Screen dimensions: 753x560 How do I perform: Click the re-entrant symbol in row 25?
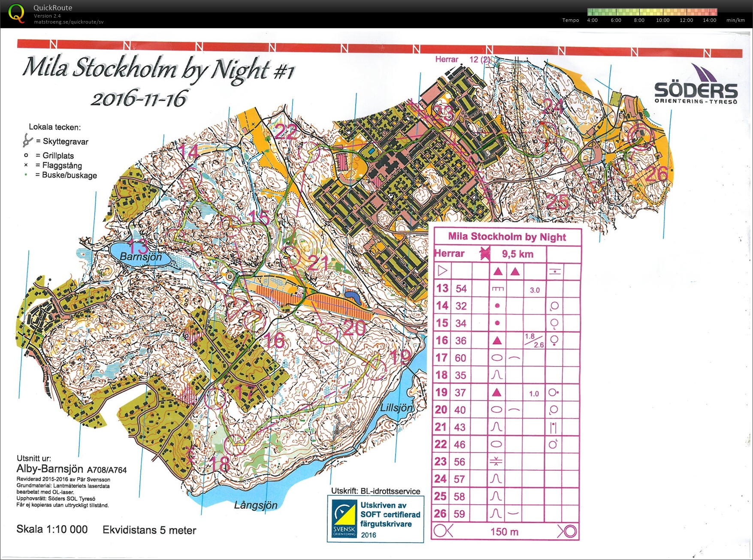[496, 496]
